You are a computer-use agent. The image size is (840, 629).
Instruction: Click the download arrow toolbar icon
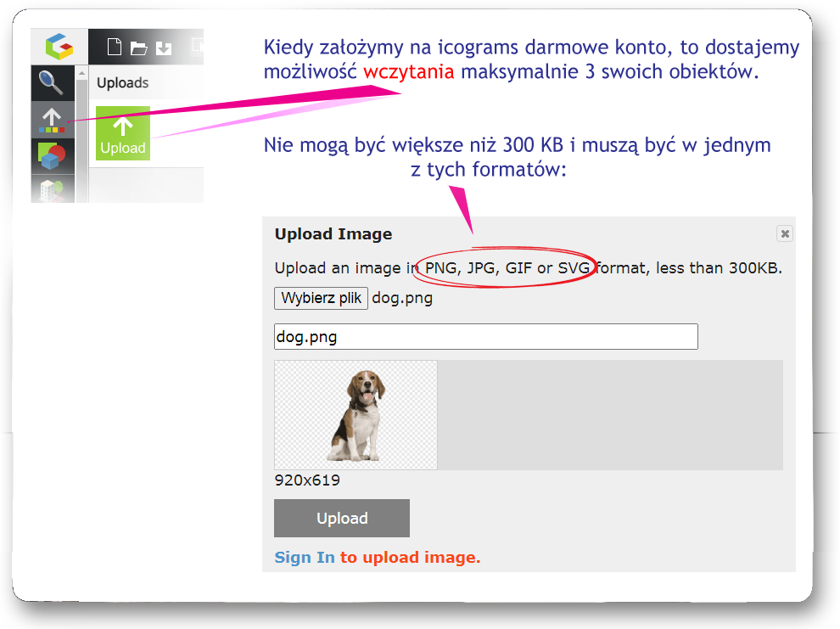click(164, 48)
